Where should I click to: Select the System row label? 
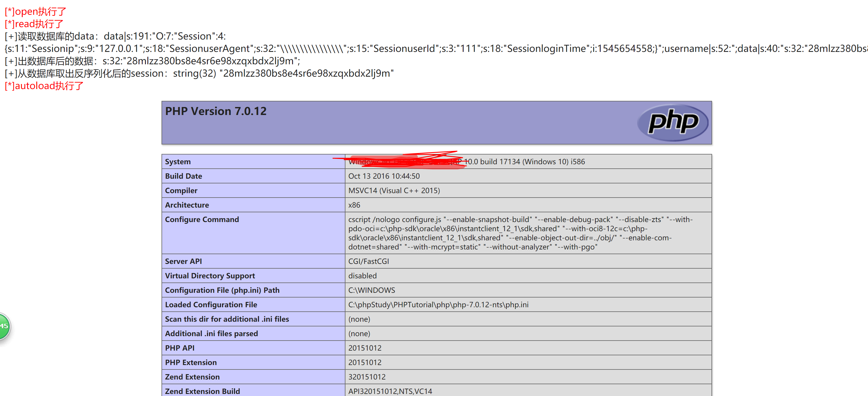(x=178, y=162)
